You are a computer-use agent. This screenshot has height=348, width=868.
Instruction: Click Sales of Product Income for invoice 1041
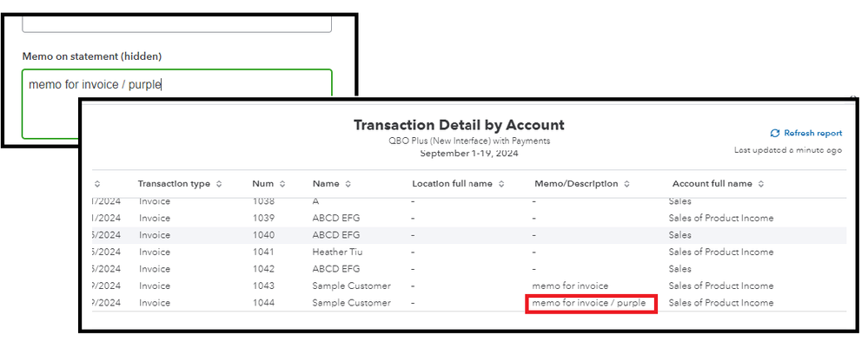point(720,252)
